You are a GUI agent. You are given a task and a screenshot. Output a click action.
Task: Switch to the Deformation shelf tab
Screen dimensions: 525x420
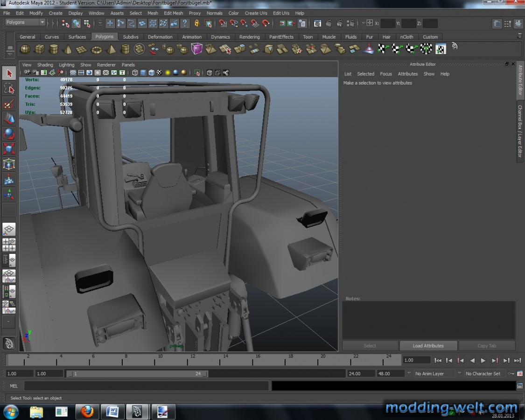point(160,37)
